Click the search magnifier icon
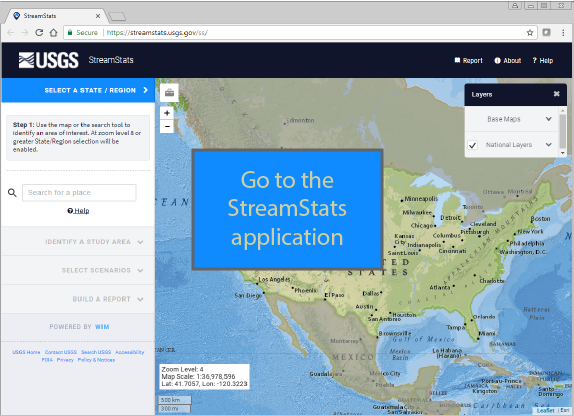 point(12,193)
